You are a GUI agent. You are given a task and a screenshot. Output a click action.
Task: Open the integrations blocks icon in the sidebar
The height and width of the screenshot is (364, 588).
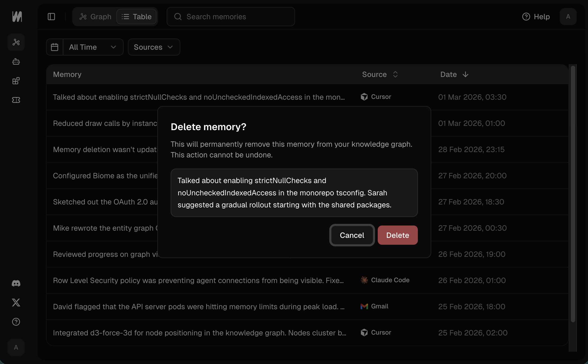(16, 81)
